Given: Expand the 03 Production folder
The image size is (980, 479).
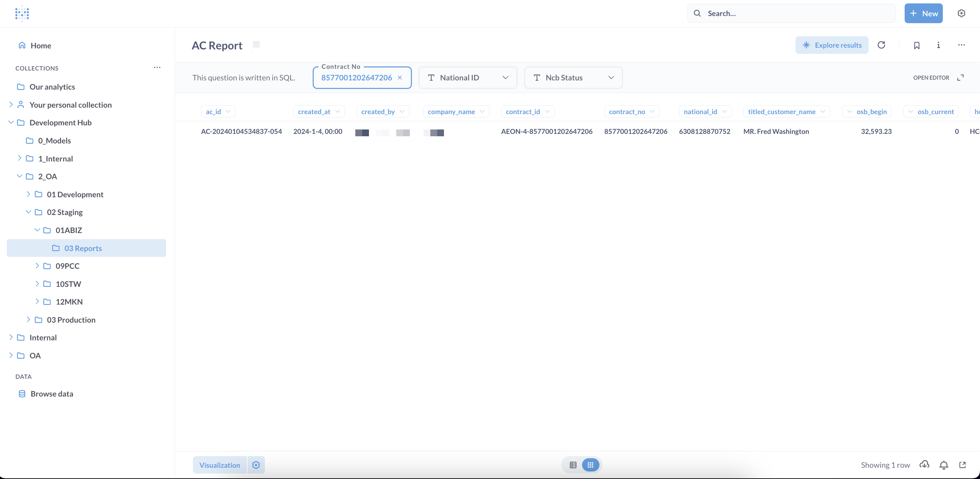Looking at the screenshot, I should point(29,320).
